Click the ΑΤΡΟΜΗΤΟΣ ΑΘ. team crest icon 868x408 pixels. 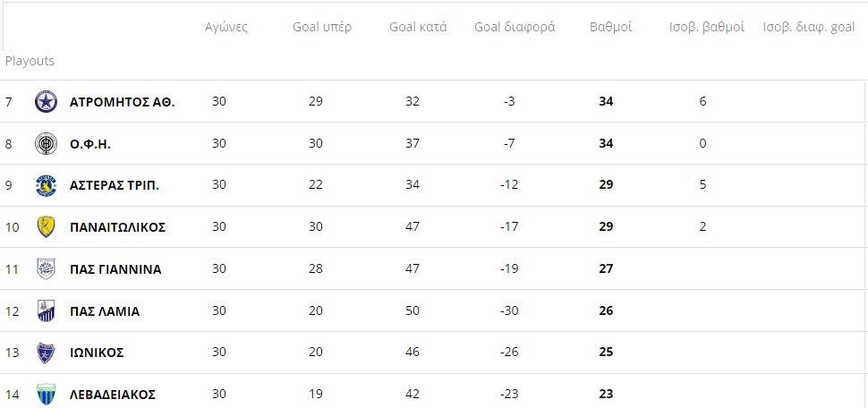coord(46,102)
